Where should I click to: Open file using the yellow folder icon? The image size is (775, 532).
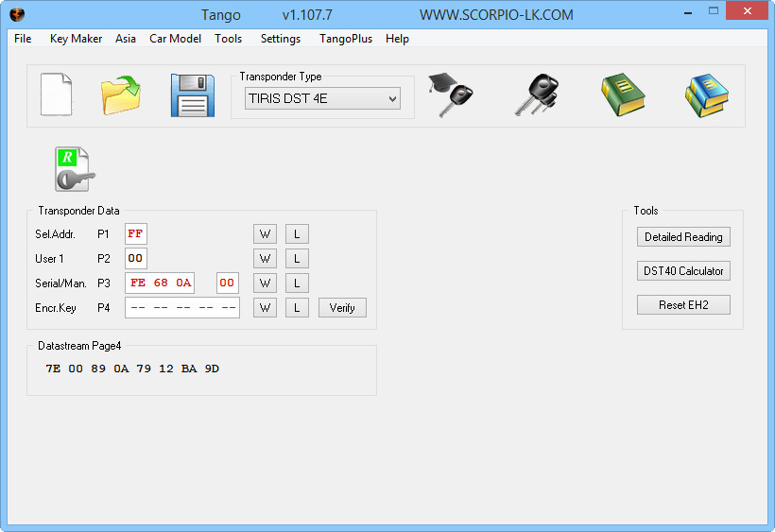[x=121, y=95]
